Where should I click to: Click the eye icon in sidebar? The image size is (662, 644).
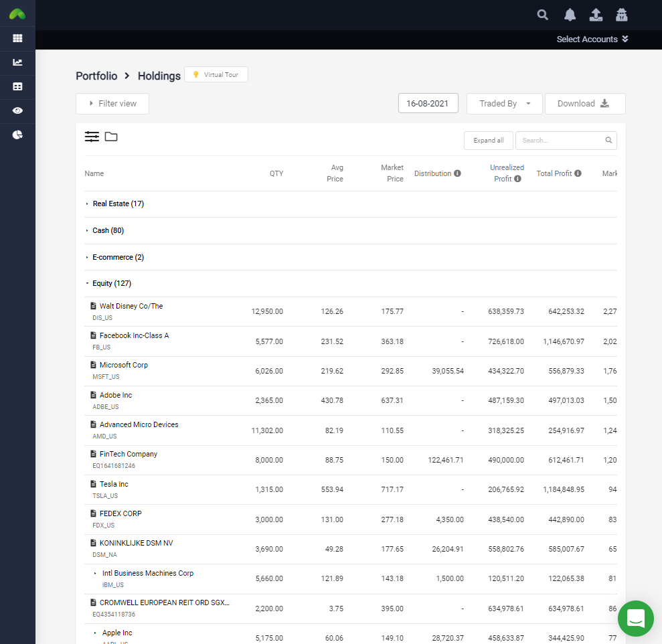click(x=17, y=110)
